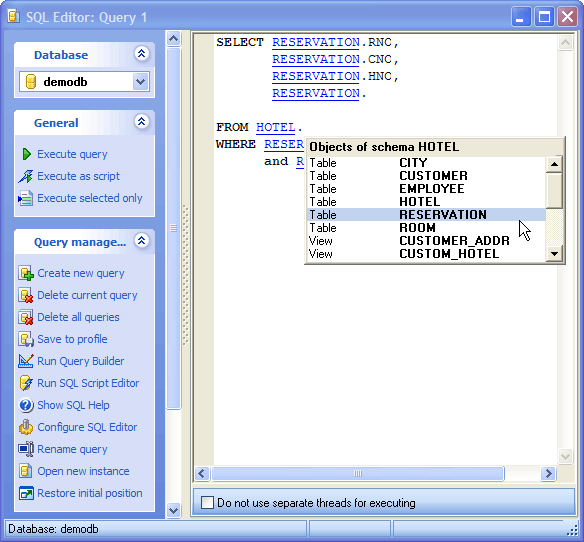Select the highlighted RESERVATION table entry

[425, 215]
